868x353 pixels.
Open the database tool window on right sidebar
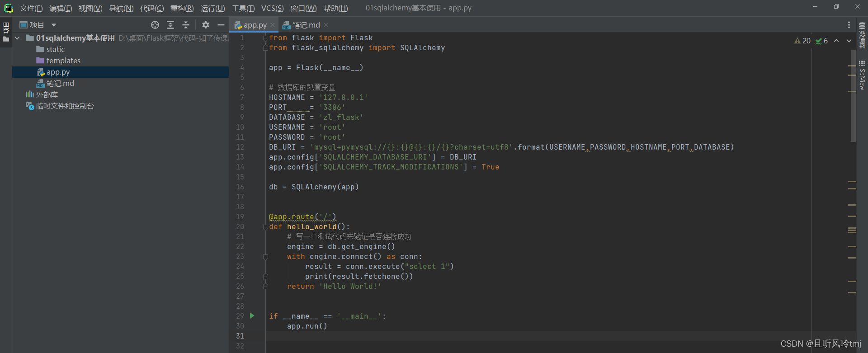coord(862,35)
